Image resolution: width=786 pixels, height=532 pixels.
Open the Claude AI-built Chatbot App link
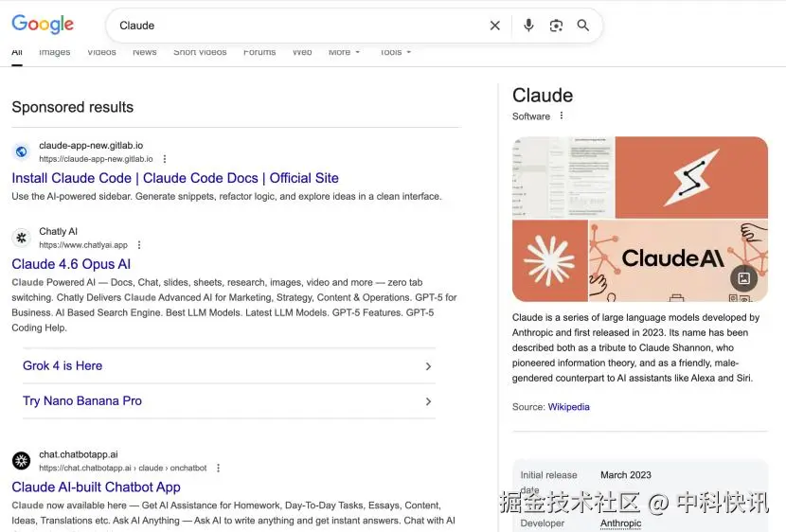97,487
